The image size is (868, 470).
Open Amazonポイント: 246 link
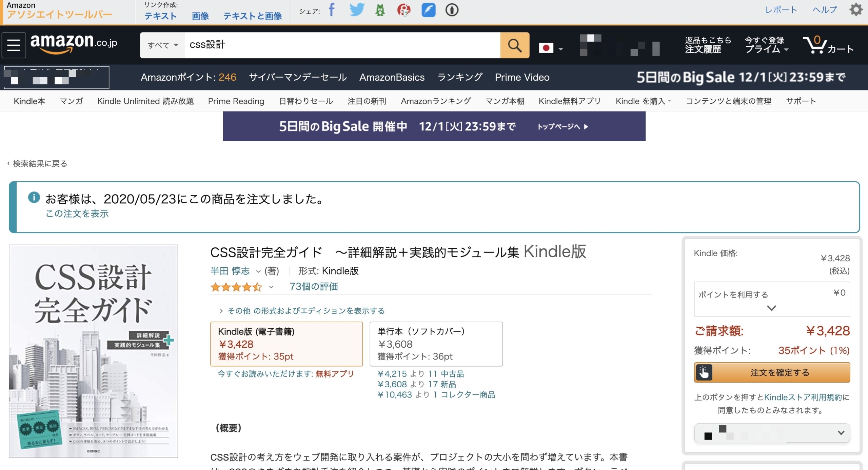189,77
